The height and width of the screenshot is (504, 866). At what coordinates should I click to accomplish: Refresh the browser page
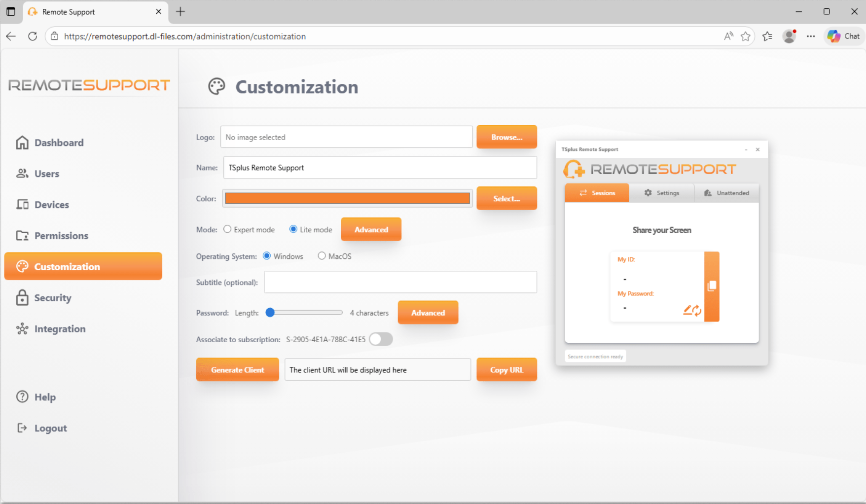(x=33, y=36)
